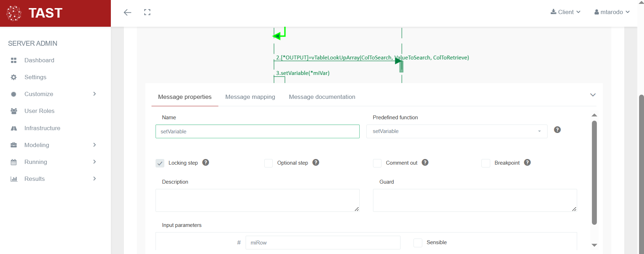Click the properties panel scrollbar
The height and width of the screenshot is (254, 644).
[594, 172]
